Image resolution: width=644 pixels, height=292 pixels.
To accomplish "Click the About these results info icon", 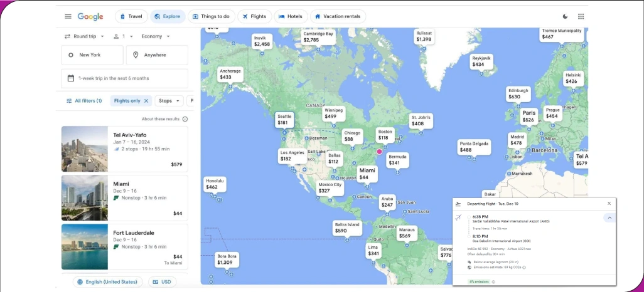I will [185, 119].
